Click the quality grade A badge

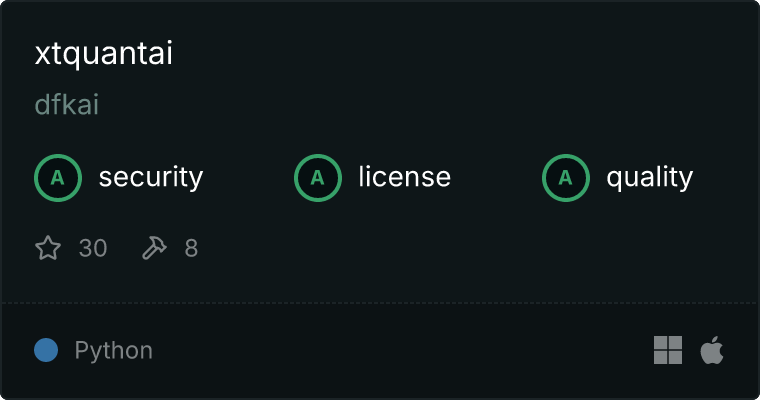566,178
